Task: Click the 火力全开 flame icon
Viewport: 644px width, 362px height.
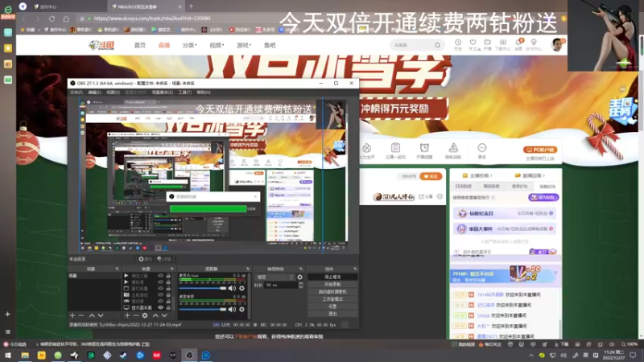Action: [x=366, y=148]
